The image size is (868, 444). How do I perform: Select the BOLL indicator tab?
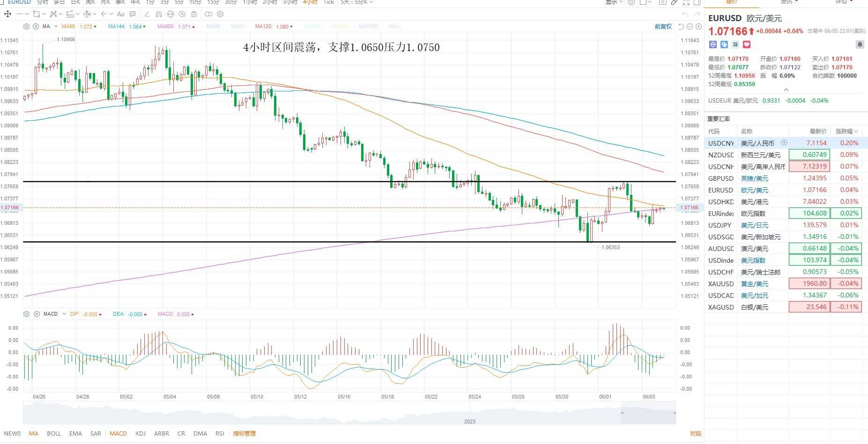point(54,433)
